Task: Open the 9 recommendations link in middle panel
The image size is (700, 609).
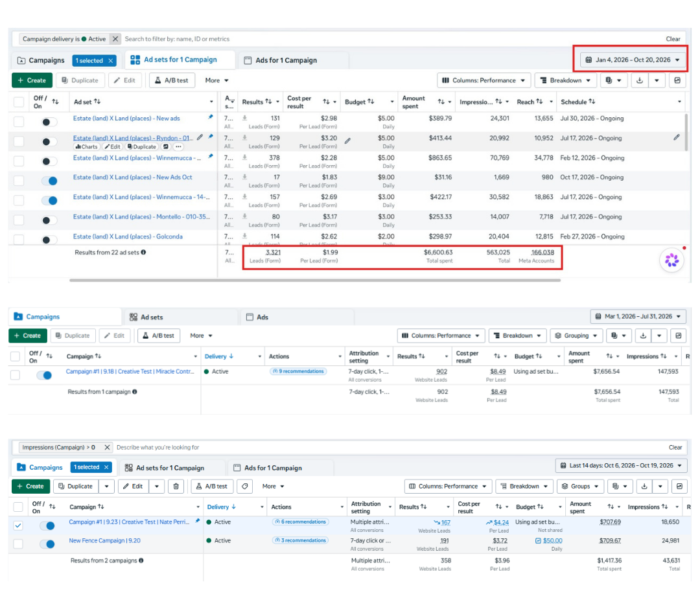Action: click(x=298, y=371)
